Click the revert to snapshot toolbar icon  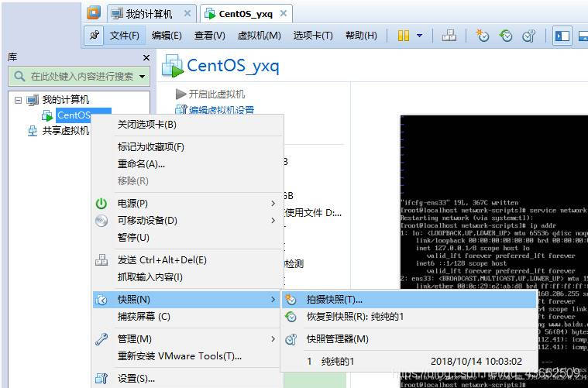click(x=506, y=36)
